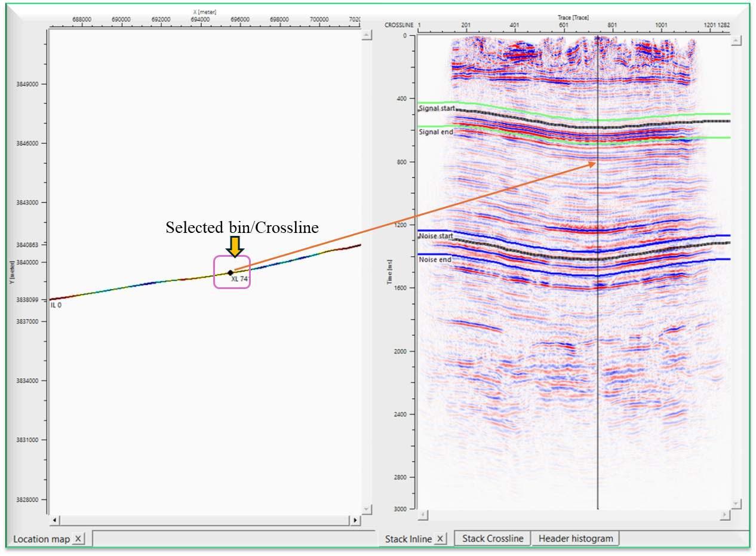Close the Stack Inline tab
Screen dimensions: 756x556
click(x=440, y=539)
